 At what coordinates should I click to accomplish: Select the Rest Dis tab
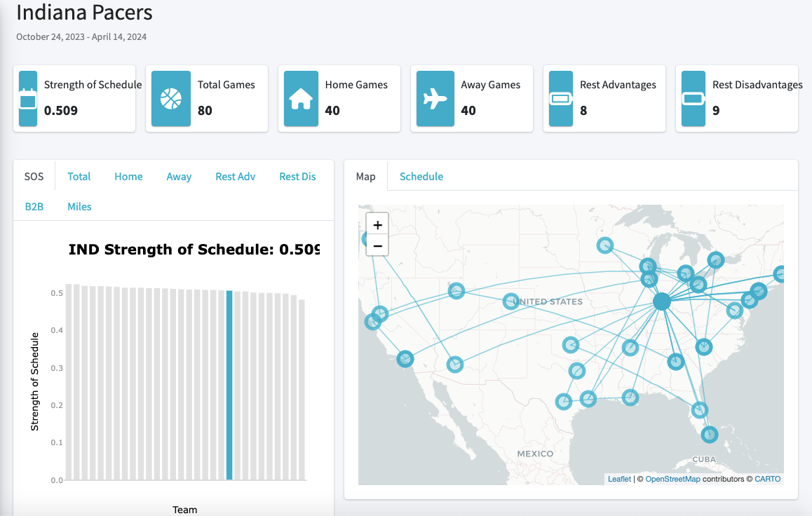coord(297,177)
